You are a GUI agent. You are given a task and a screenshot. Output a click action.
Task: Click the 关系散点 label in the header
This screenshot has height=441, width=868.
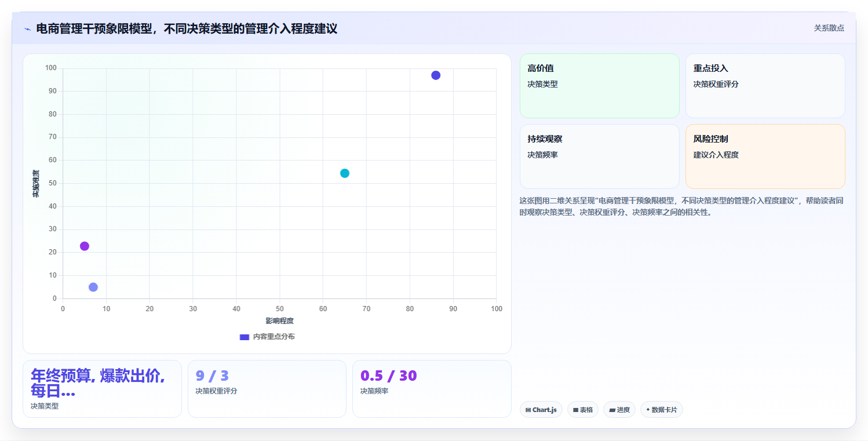click(829, 28)
